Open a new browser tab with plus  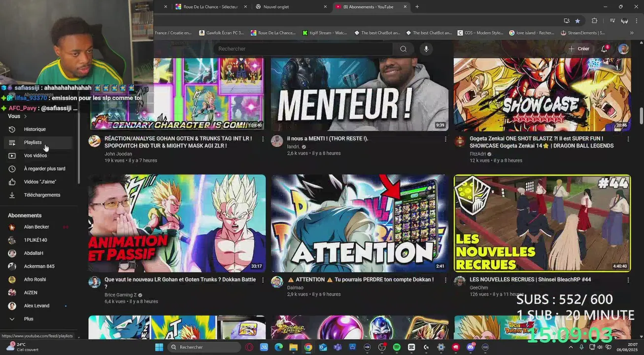[417, 7]
